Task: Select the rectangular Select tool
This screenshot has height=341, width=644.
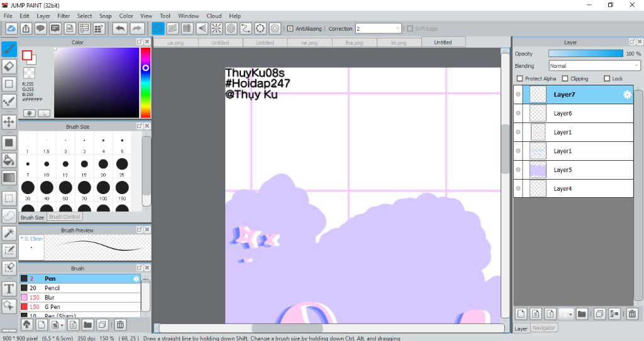Action: point(9,198)
